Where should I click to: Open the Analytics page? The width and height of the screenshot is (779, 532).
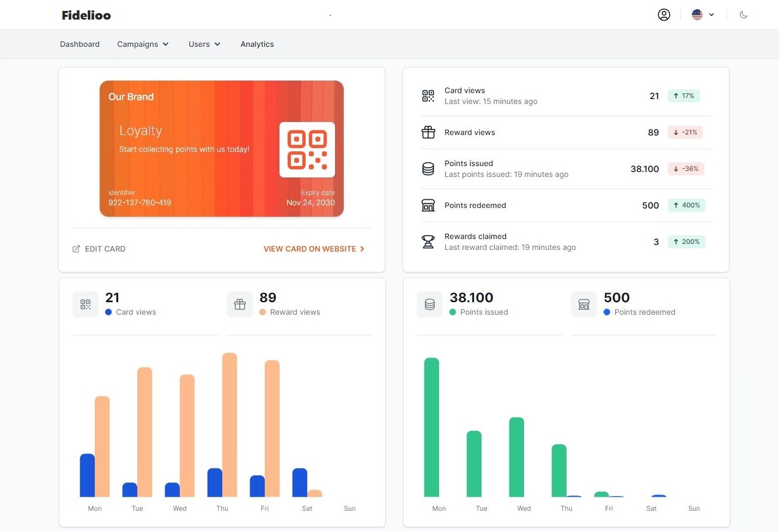[x=257, y=44]
